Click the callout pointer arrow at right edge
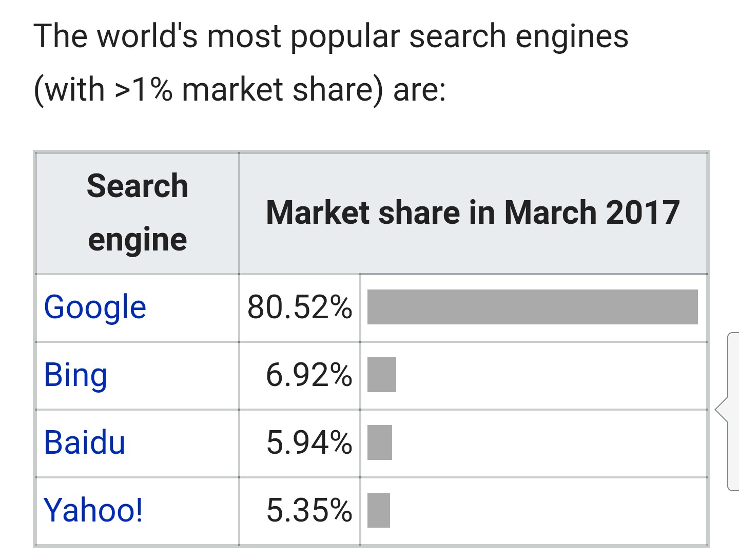 tap(721, 410)
